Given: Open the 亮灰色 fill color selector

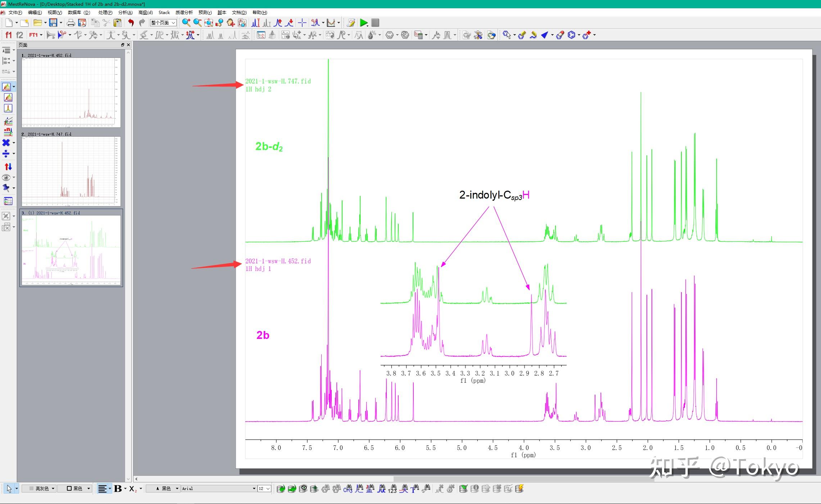Looking at the screenshot, I should click(x=39, y=489).
